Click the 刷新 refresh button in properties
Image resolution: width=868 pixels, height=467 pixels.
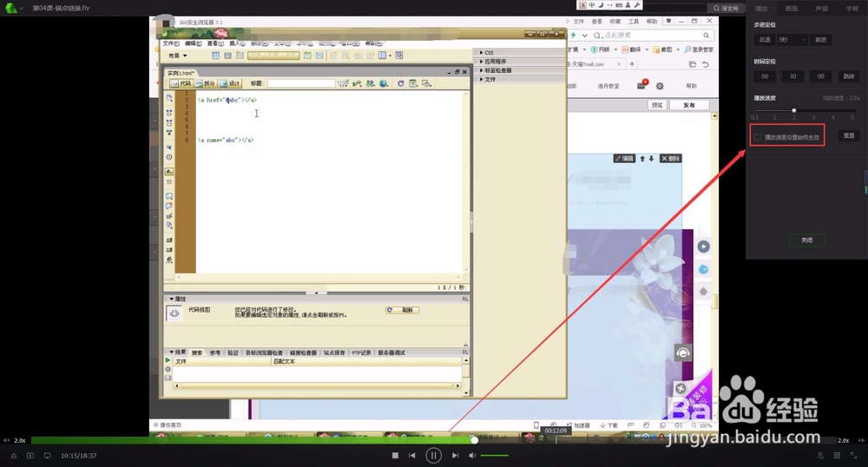[403, 311]
